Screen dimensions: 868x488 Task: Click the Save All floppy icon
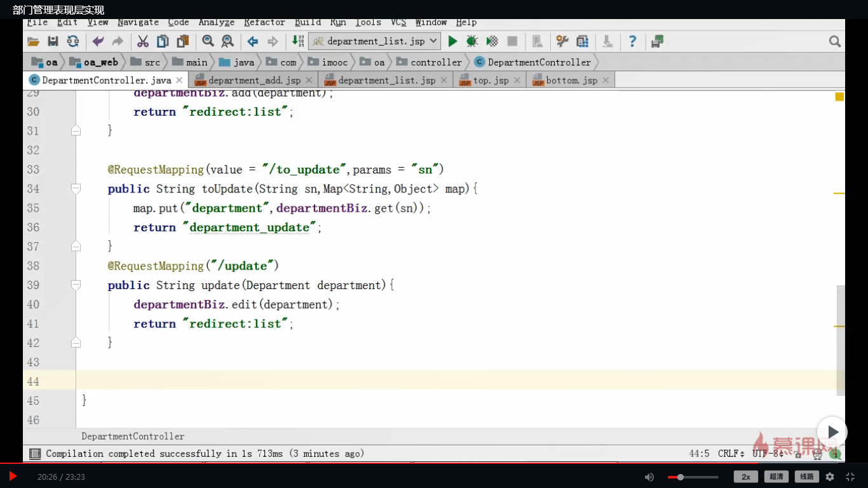click(53, 41)
